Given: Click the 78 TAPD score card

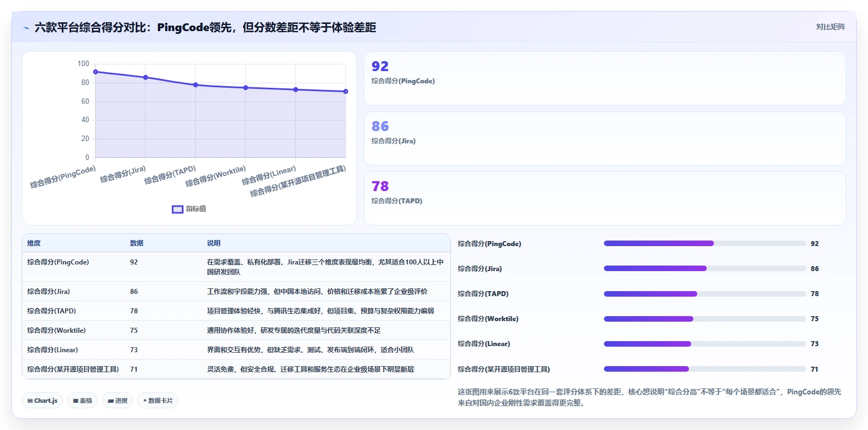Looking at the screenshot, I should tap(605, 198).
